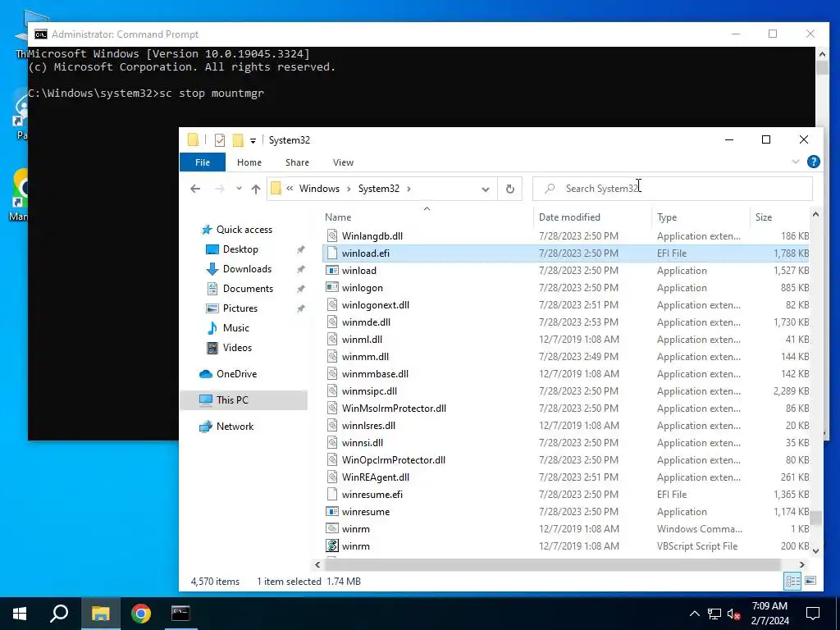Image resolution: width=840 pixels, height=630 pixels.
Task: Sort by the Name column header
Action: click(338, 217)
